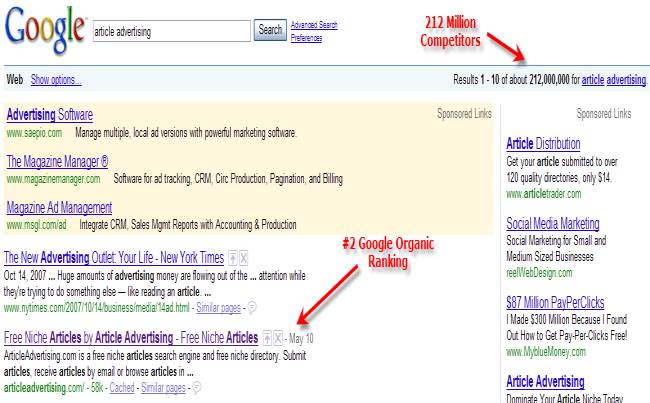The width and height of the screenshot is (650, 403).
Task: Click 'article' link in results summary
Action: pos(593,79)
